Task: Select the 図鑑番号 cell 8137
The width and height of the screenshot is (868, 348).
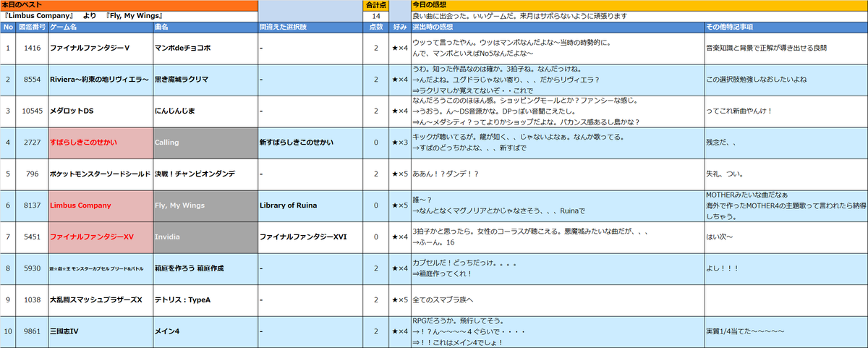Action: [32, 205]
